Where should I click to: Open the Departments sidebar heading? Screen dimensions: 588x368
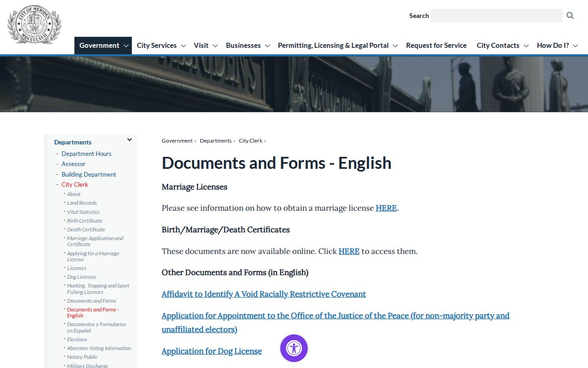[x=73, y=142]
